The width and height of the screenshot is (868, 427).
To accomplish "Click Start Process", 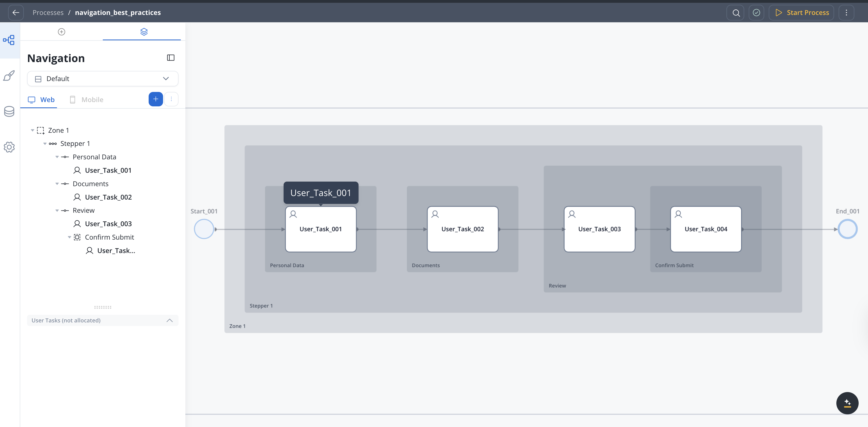I will pyautogui.click(x=802, y=12).
